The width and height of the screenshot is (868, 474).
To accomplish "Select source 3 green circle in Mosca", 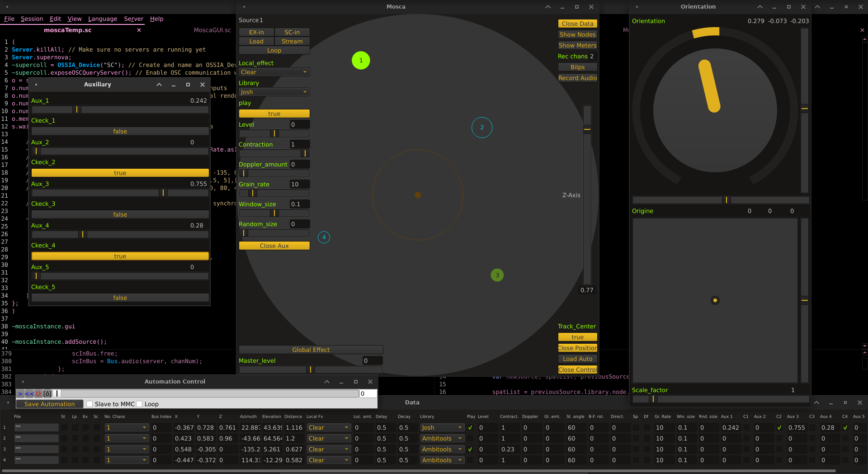I will point(497,275).
